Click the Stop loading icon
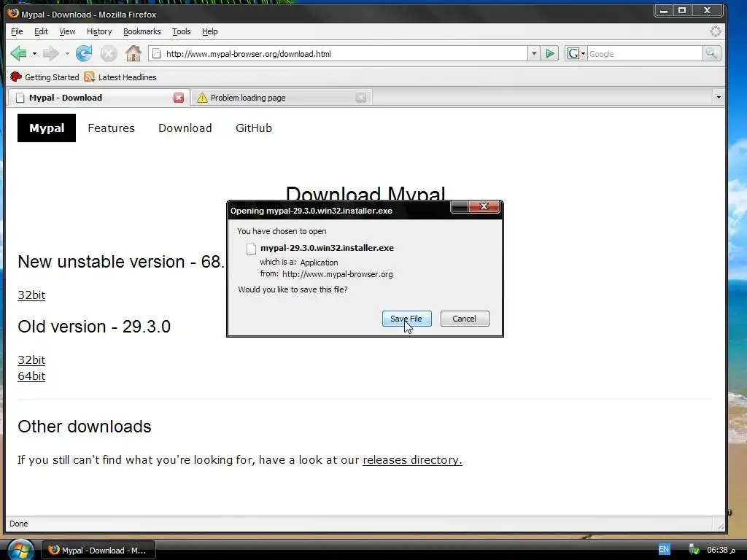The image size is (747, 560). [109, 53]
